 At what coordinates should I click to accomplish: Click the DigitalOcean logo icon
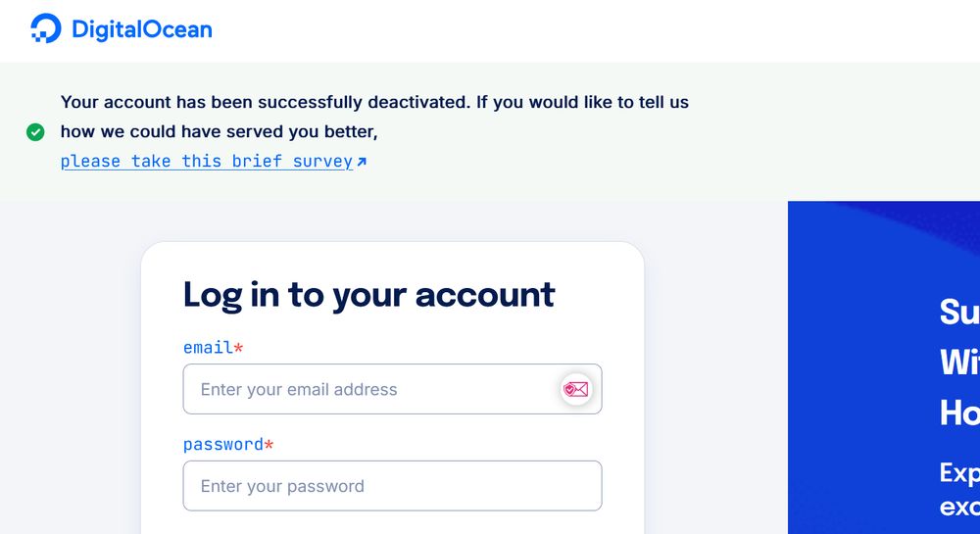46,29
